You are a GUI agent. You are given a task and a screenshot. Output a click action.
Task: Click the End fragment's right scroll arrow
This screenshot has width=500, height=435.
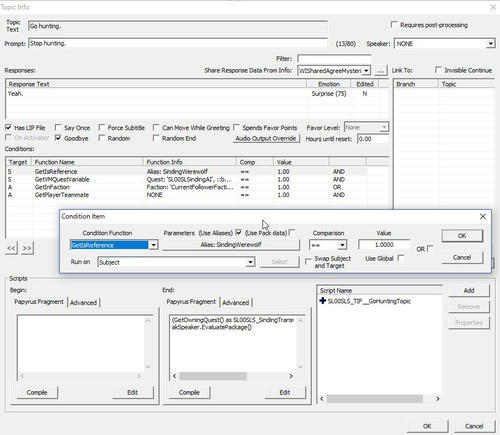coord(291,376)
